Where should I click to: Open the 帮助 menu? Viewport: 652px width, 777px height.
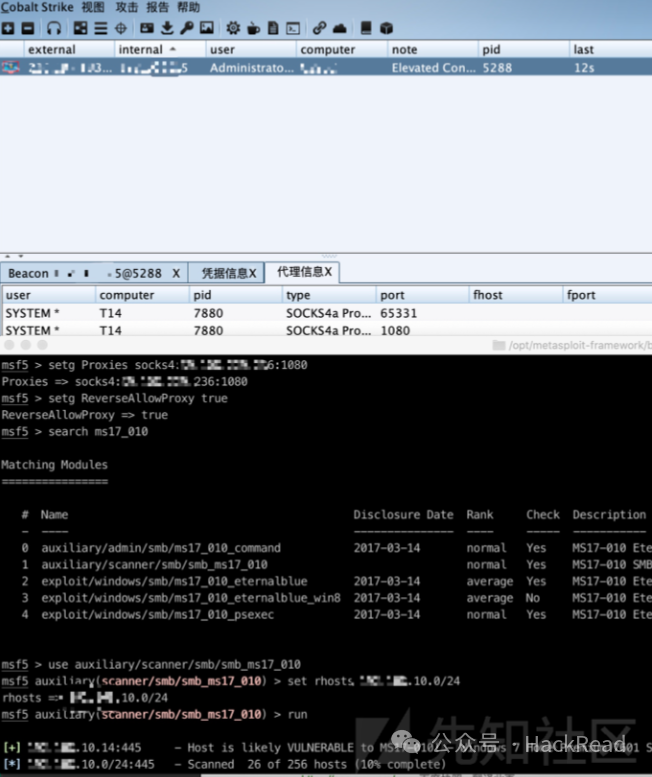pos(188,7)
